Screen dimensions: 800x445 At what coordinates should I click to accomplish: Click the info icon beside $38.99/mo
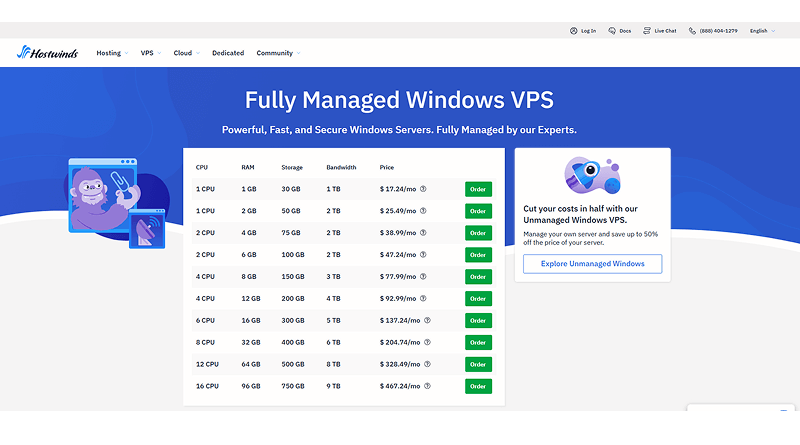423,233
